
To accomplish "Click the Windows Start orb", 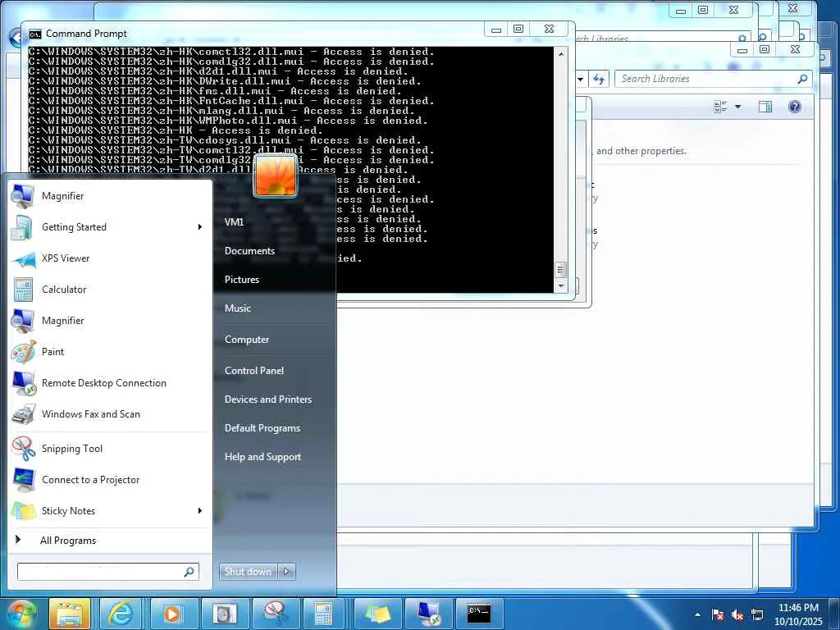I will 21,614.
